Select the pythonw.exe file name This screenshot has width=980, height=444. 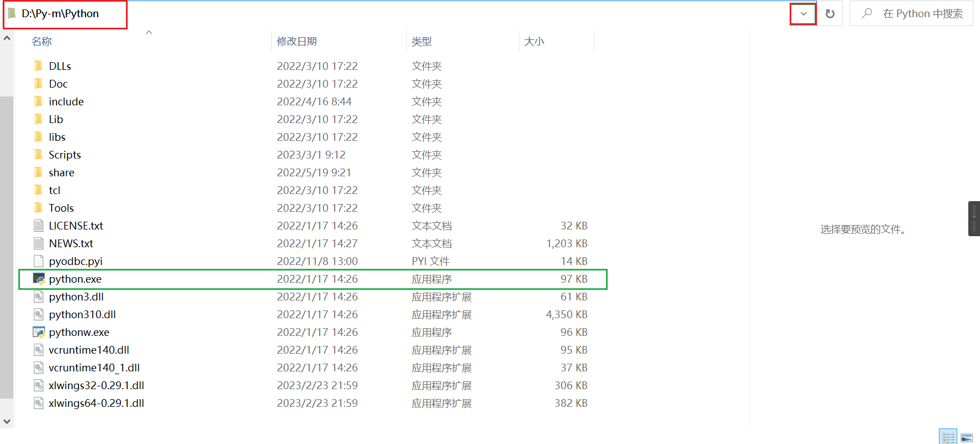pyautogui.click(x=79, y=332)
